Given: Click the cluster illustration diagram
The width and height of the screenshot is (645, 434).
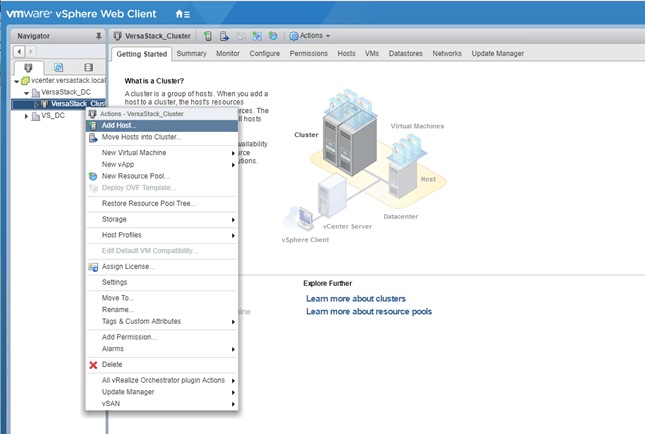Looking at the screenshot, I should 365,165.
